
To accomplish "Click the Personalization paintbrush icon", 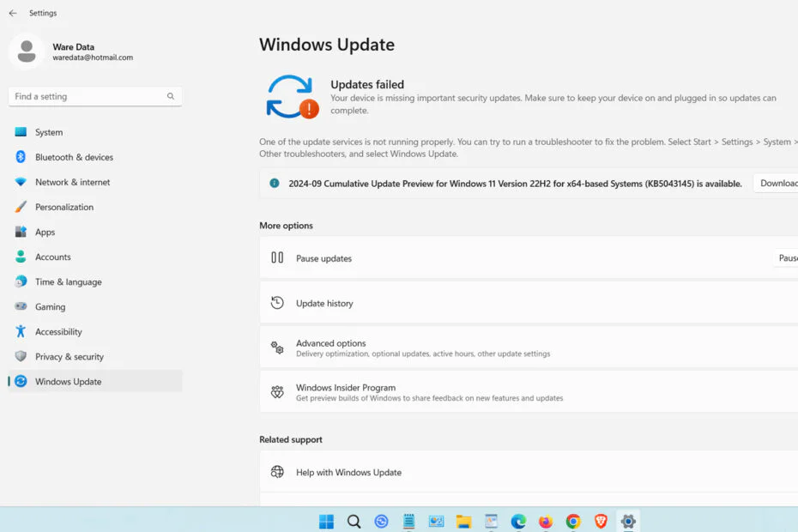I will point(21,207).
